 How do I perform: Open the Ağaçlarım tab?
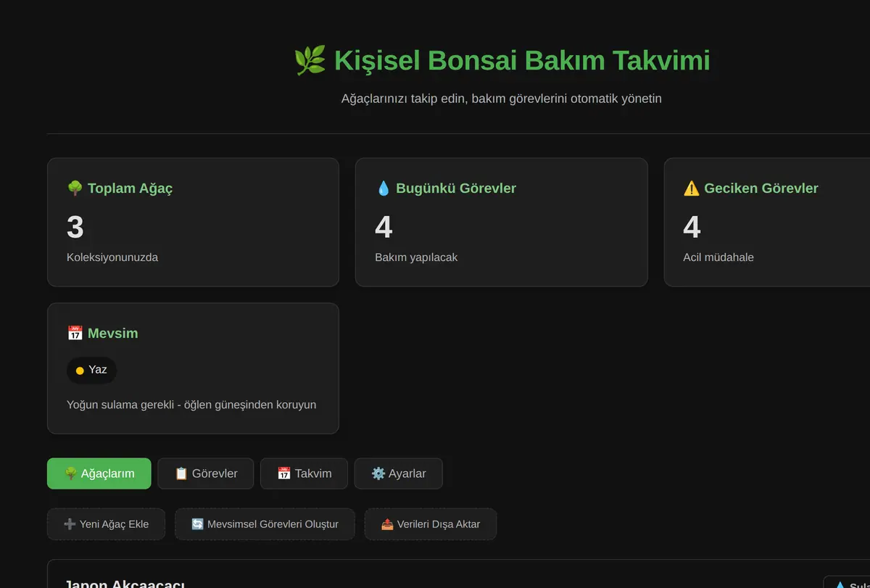pyautogui.click(x=99, y=473)
